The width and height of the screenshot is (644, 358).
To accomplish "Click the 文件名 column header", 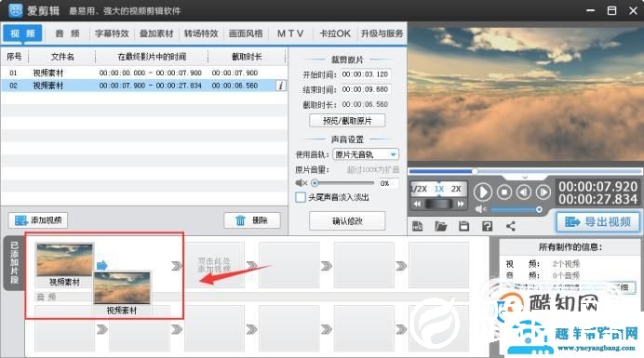I will [x=62, y=57].
